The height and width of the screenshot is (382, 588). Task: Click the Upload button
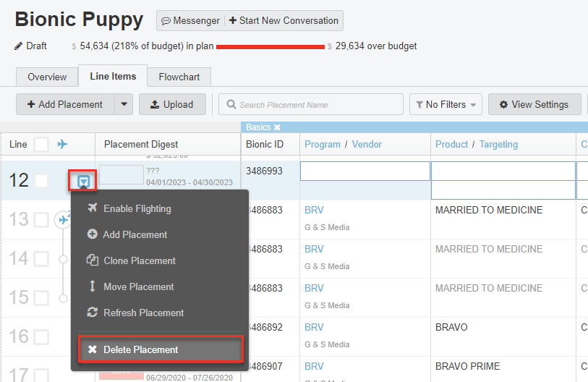[171, 104]
